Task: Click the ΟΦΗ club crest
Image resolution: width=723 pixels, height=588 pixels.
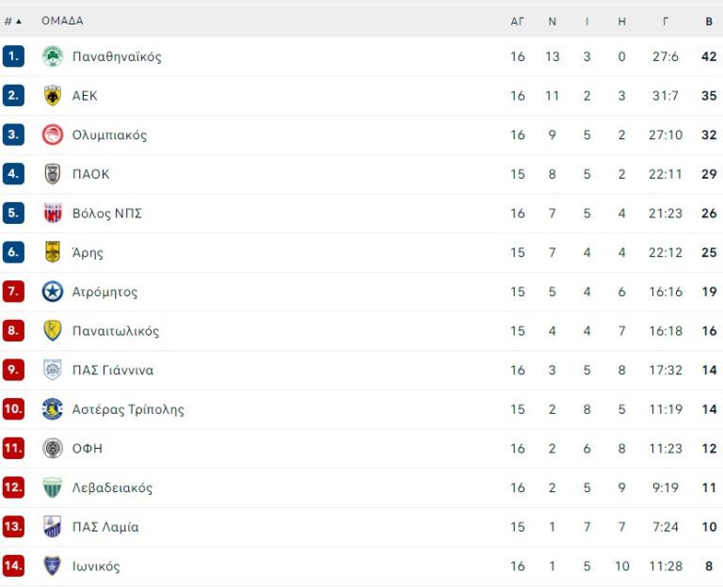Action: tap(53, 449)
